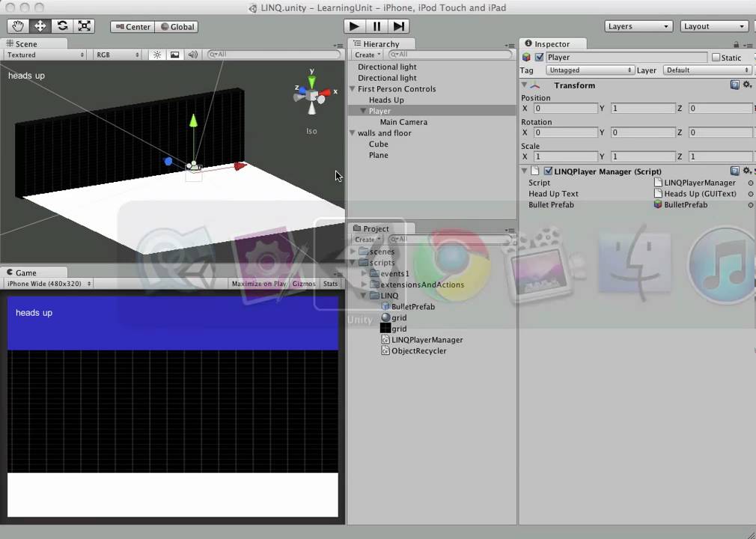Toggle the Global coordinate space button
This screenshot has height=539, width=756.
click(177, 27)
